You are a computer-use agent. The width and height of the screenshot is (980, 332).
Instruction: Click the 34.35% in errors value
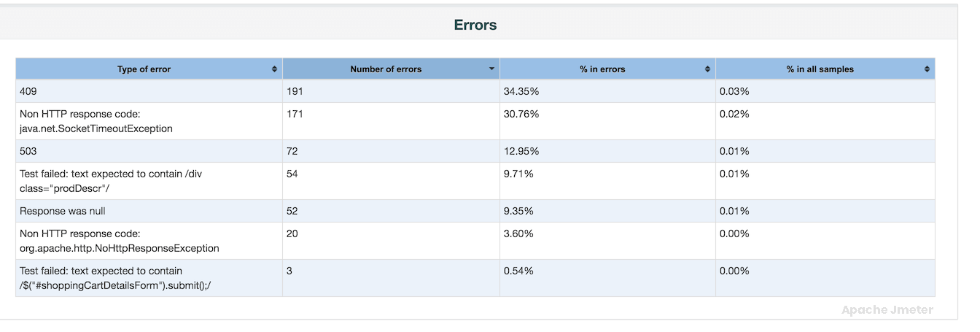coord(521,91)
